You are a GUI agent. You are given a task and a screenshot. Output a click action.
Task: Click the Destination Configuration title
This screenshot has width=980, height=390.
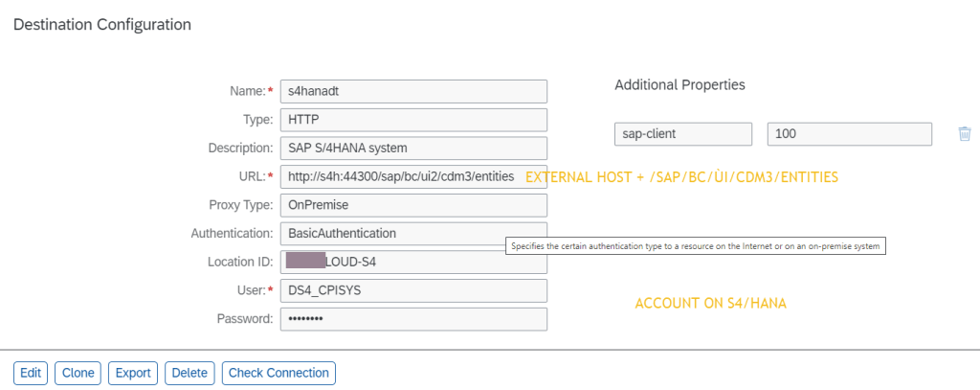[x=100, y=24]
